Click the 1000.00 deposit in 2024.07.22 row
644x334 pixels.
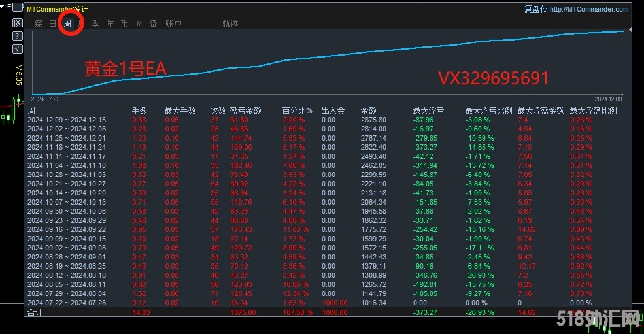[334, 303]
